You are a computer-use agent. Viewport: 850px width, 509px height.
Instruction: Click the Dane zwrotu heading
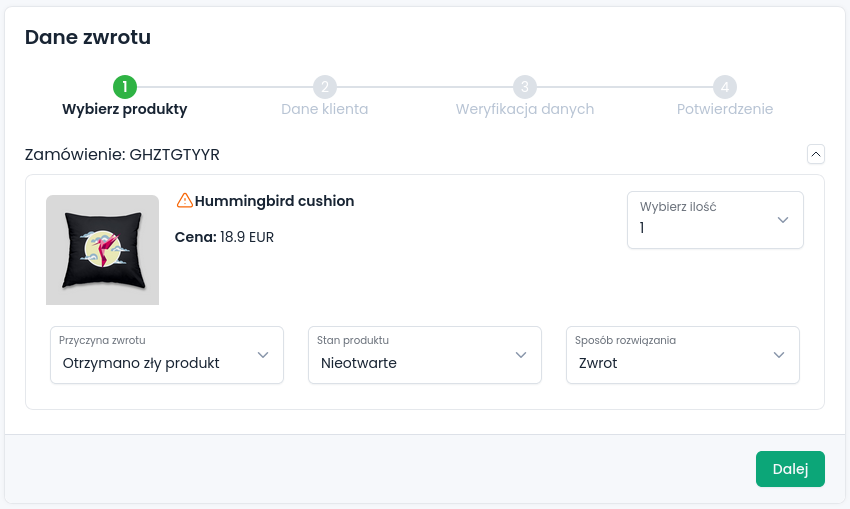click(88, 38)
